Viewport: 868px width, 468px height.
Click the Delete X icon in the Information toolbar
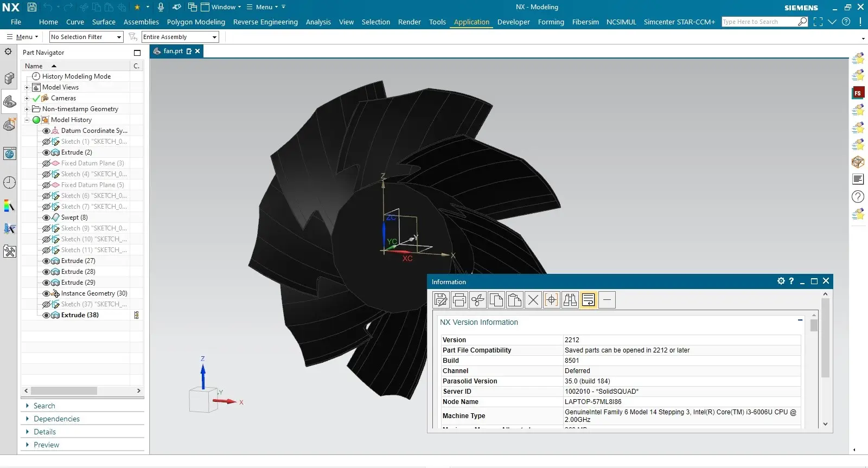click(x=533, y=300)
